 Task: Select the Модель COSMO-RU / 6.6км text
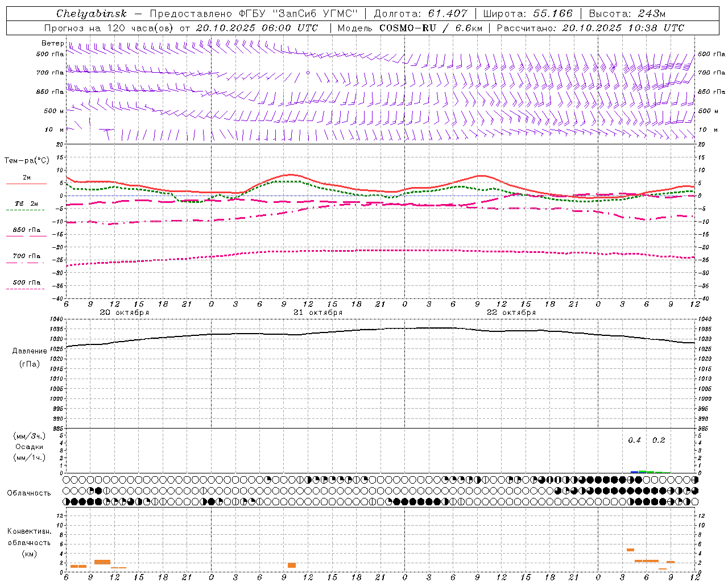click(x=409, y=28)
